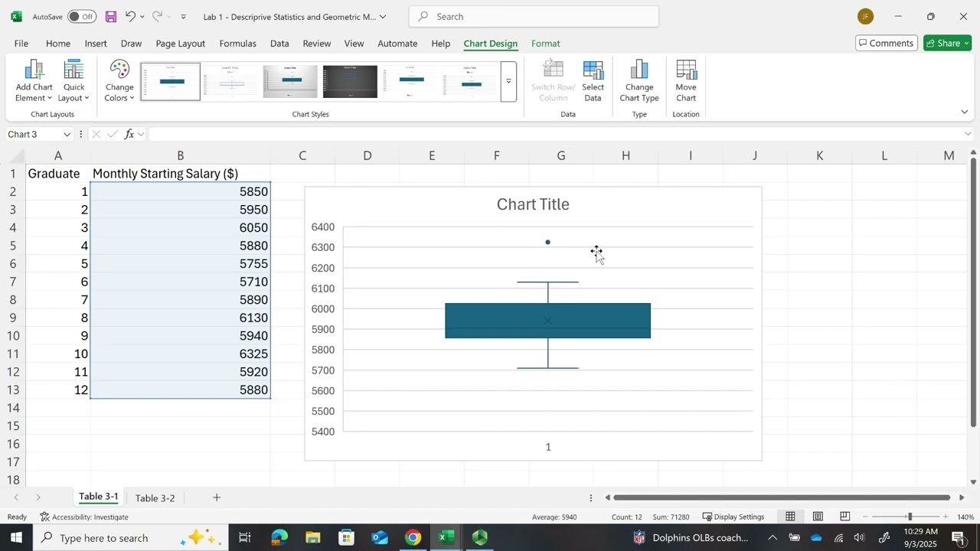The image size is (980, 551).
Task: Open Display Settings from the status bar
Action: (x=733, y=517)
